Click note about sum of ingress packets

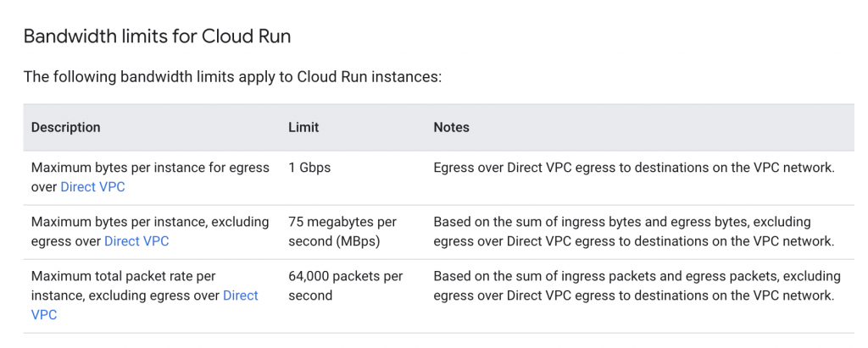click(636, 276)
